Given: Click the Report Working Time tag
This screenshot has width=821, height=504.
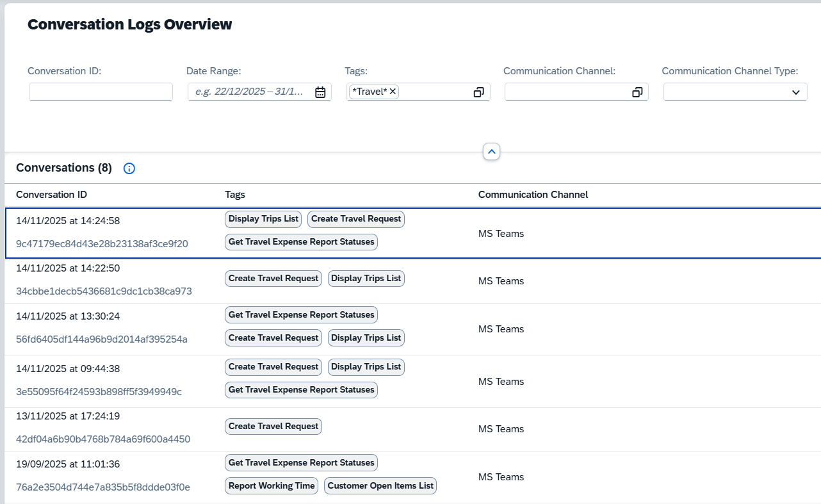Looking at the screenshot, I should point(272,485).
